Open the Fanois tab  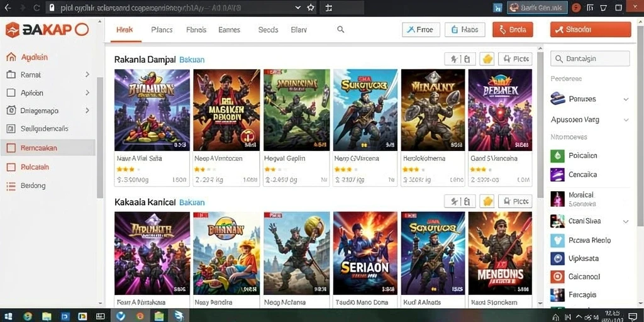[x=196, y=30]
